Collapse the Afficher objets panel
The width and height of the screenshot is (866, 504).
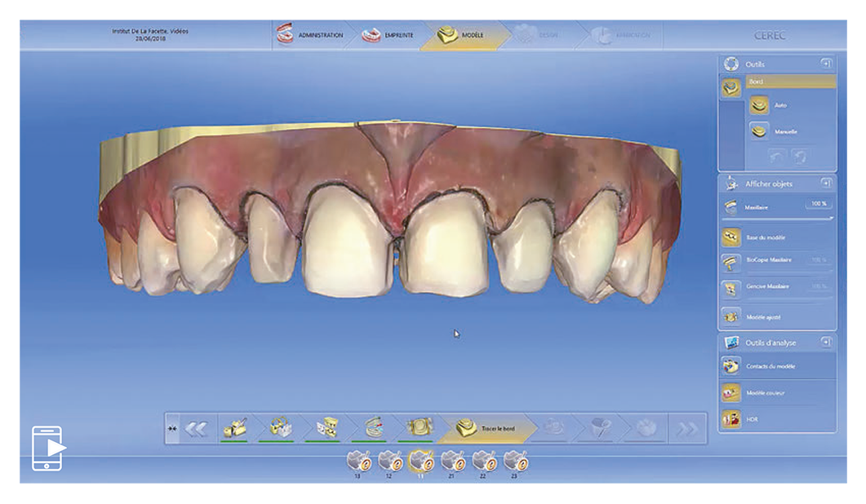825,183
